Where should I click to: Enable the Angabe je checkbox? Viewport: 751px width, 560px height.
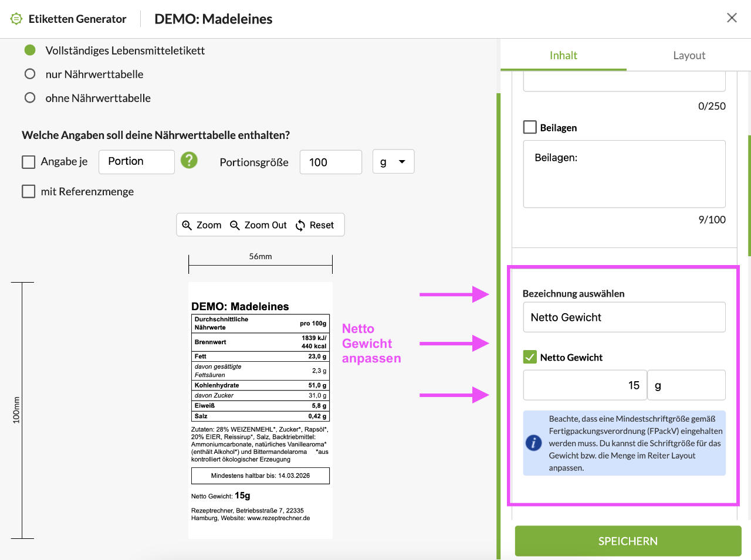29,162
